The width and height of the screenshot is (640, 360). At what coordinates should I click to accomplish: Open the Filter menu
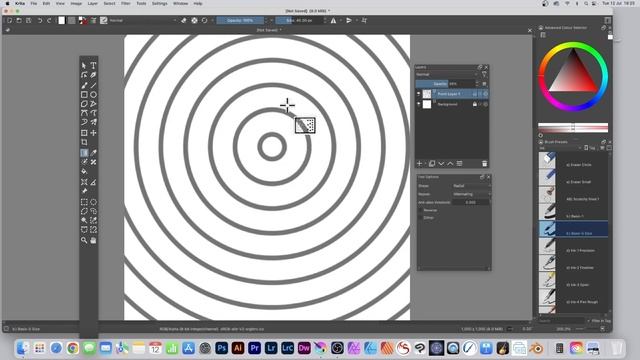click(x=126, y=3)
